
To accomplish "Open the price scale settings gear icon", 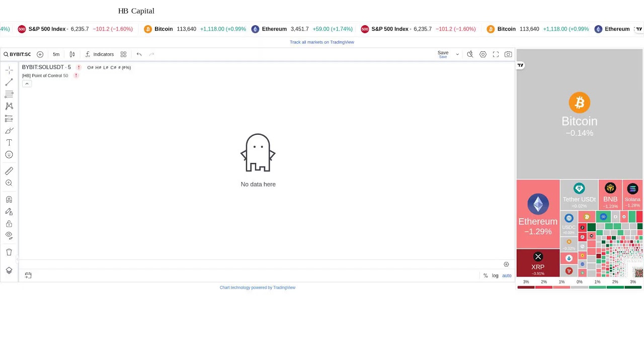I will [x=506, y=264].
